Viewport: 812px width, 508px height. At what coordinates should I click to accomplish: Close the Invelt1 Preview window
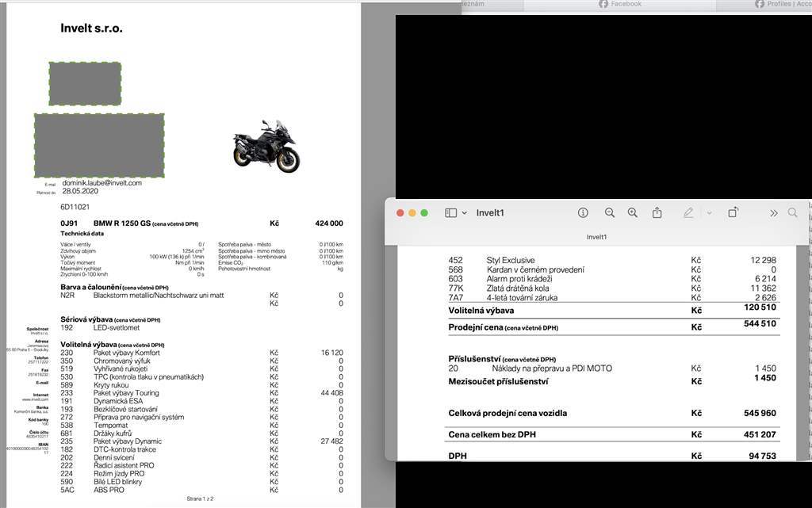(x=400, y=213)
